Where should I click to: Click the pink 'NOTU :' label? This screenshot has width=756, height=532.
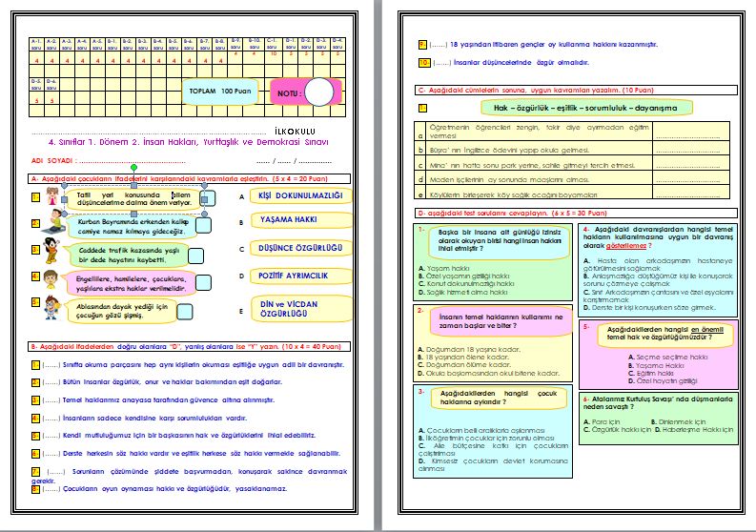pyautogui.click(x=289, y=93)
